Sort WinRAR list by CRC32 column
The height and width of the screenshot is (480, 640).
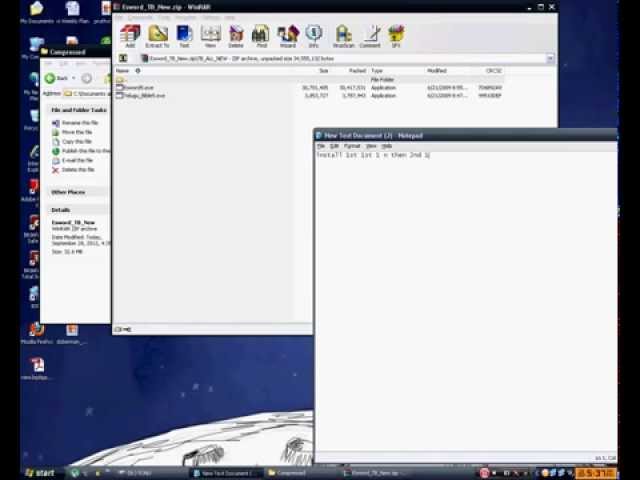(x=493, y=71)
